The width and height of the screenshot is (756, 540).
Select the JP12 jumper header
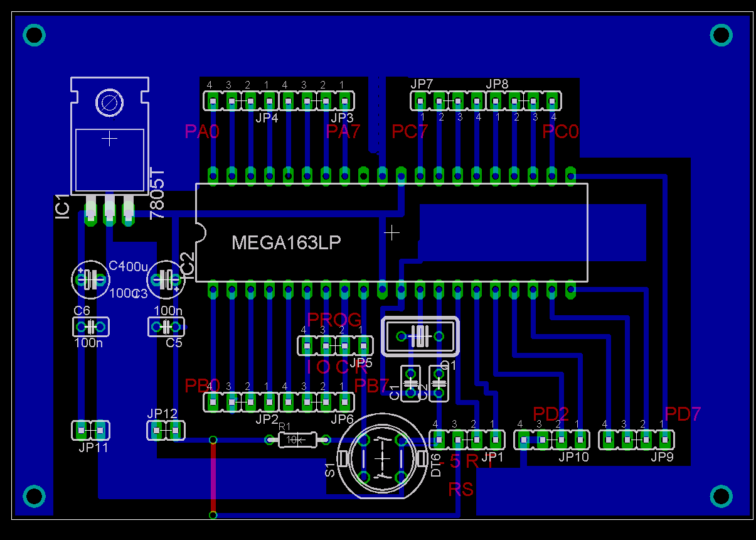166,430
